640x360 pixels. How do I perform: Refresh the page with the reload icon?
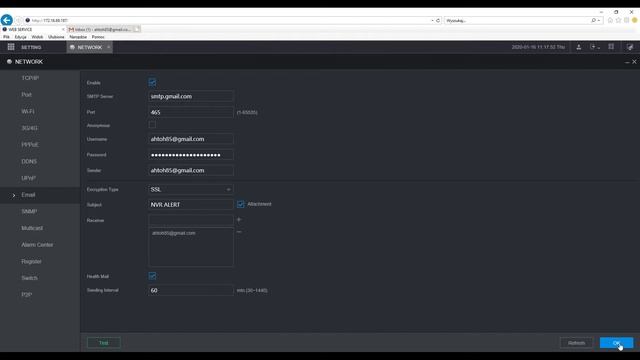click(438, 20)
